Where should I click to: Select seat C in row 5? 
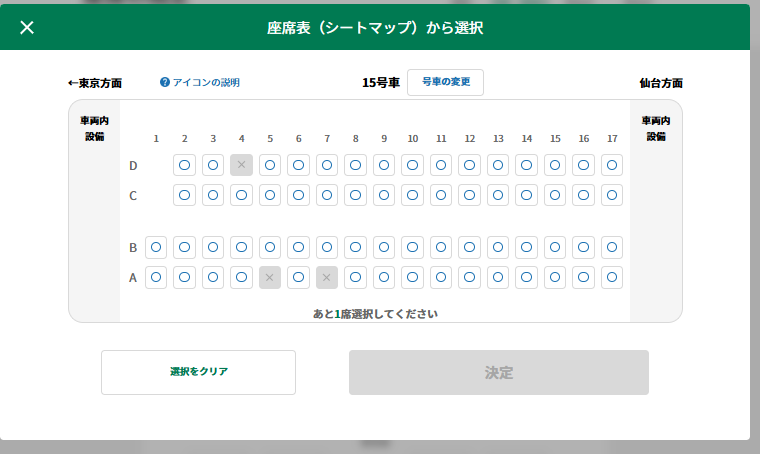(x=270, y=195)
